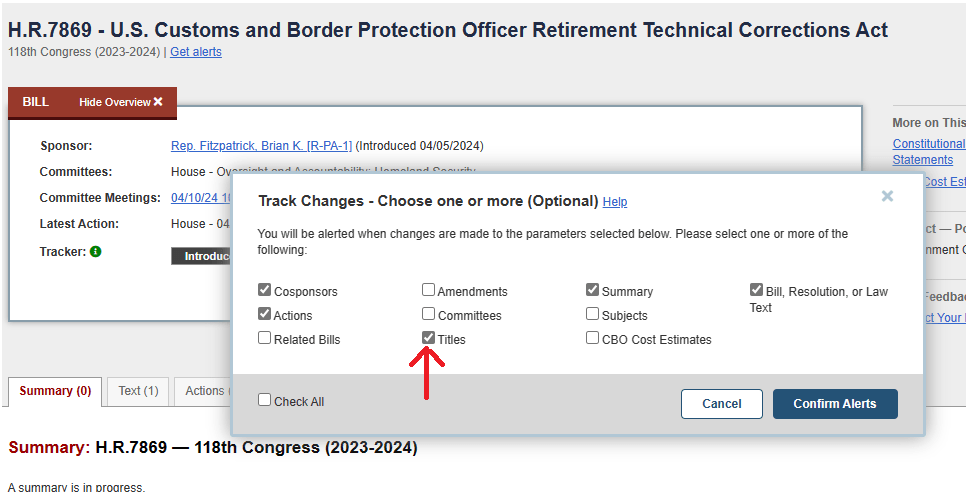This screenshot has height=492, width=967.
Task: Open sponsor Rep. Fitzpatrick's profile link
Action: (261, 146)
